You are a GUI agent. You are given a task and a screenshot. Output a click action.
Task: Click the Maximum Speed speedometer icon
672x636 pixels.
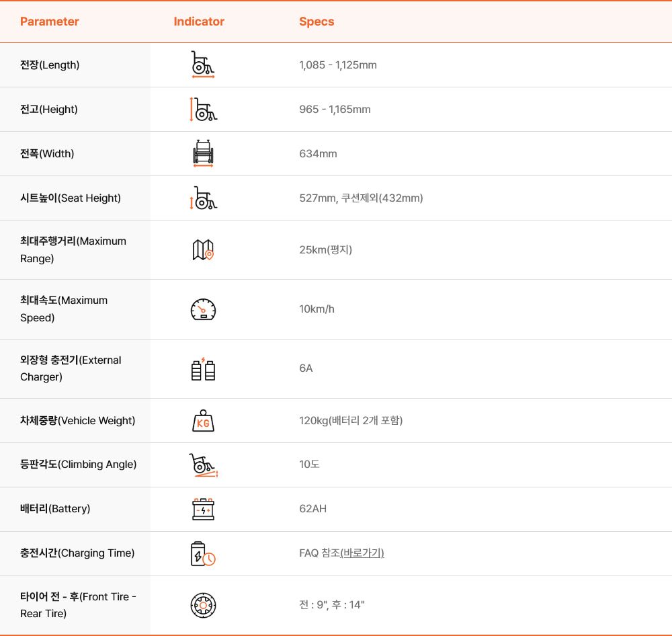(203, 309)
